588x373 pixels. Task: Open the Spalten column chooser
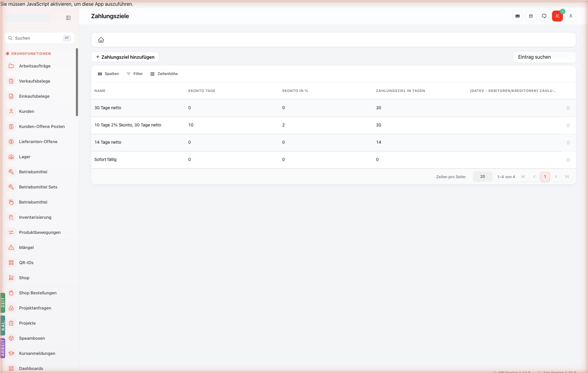pyautogui.click(x=108, y=74)
